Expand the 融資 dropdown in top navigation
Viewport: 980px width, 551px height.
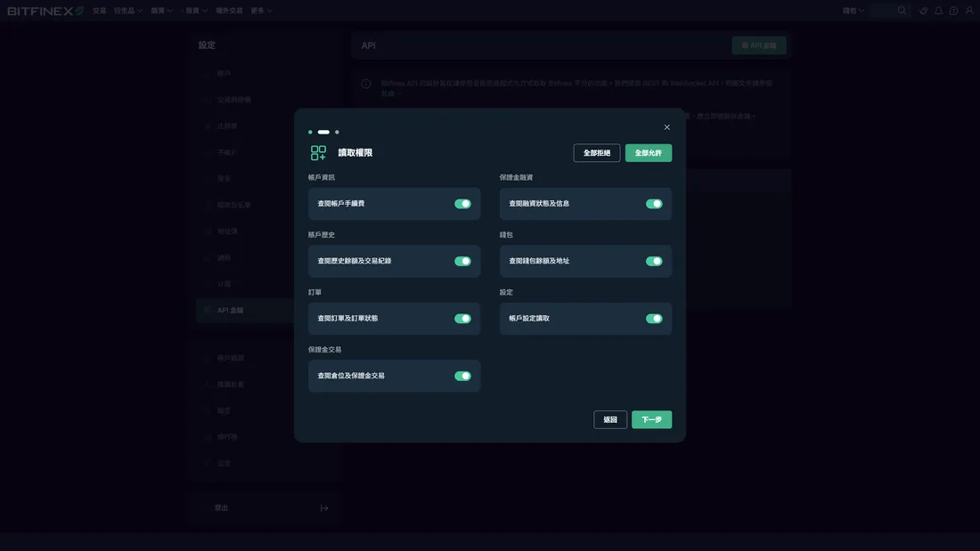click(x=161, y=11)
